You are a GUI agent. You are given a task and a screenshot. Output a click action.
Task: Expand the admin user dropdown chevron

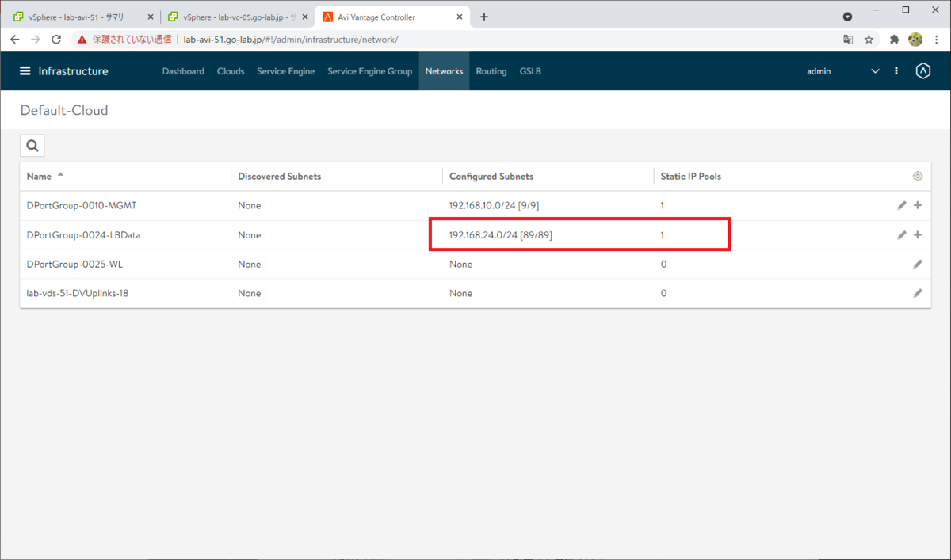click(x=875, y=71)
